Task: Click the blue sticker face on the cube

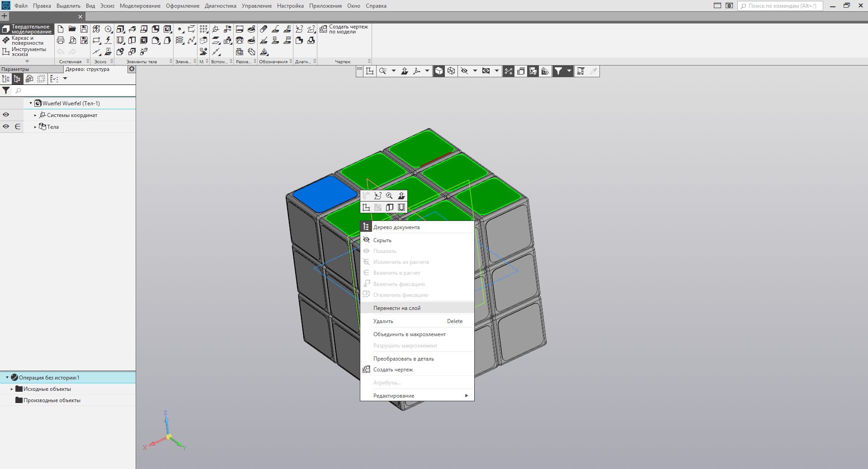Action: point(325,194)
